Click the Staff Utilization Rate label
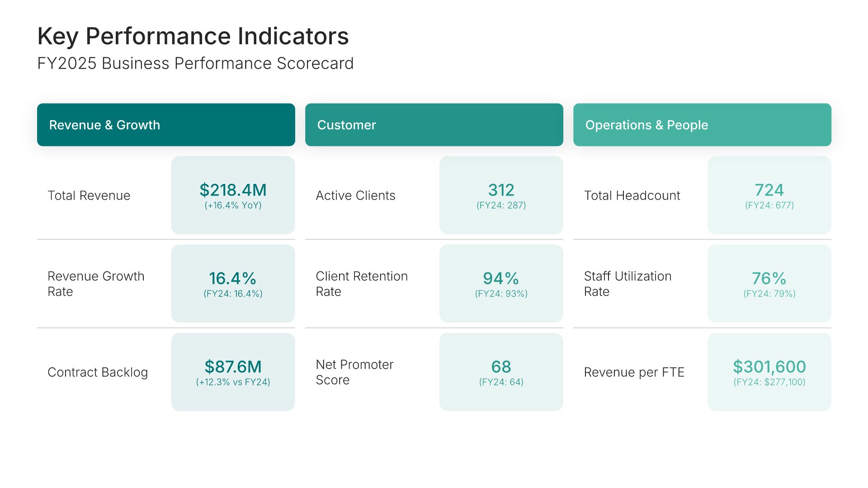 pyautogui.click(x=627, y=284)
